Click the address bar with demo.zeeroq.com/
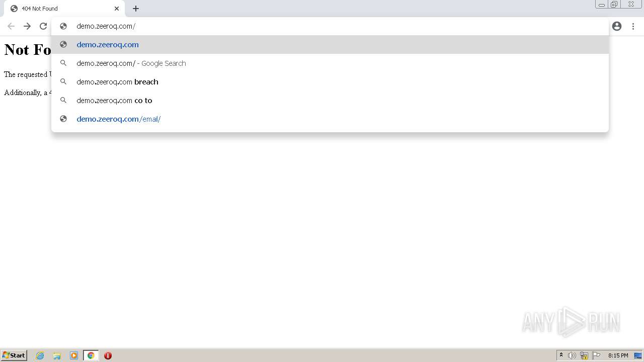 [330, 26]
